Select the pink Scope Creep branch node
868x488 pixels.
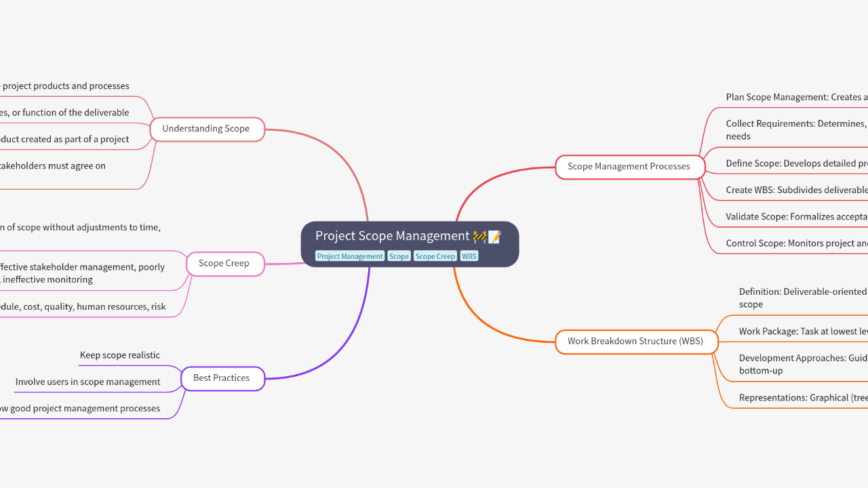pos(224,263)
